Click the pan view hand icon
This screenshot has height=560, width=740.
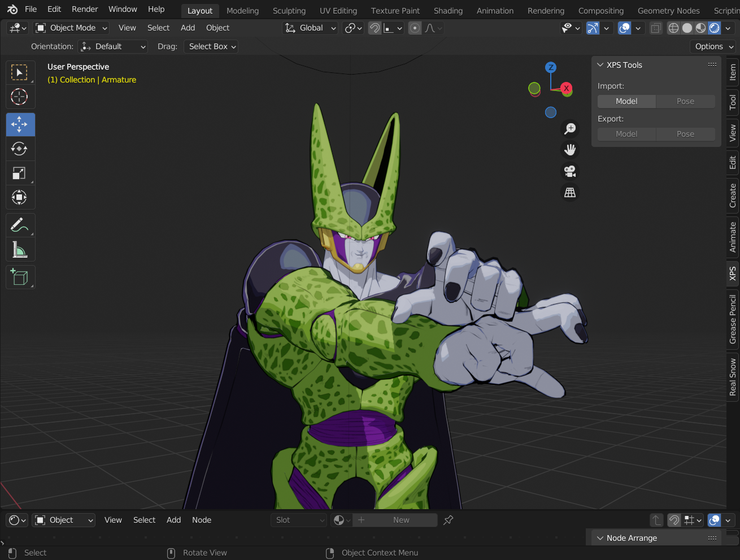[x=570, y=150]
